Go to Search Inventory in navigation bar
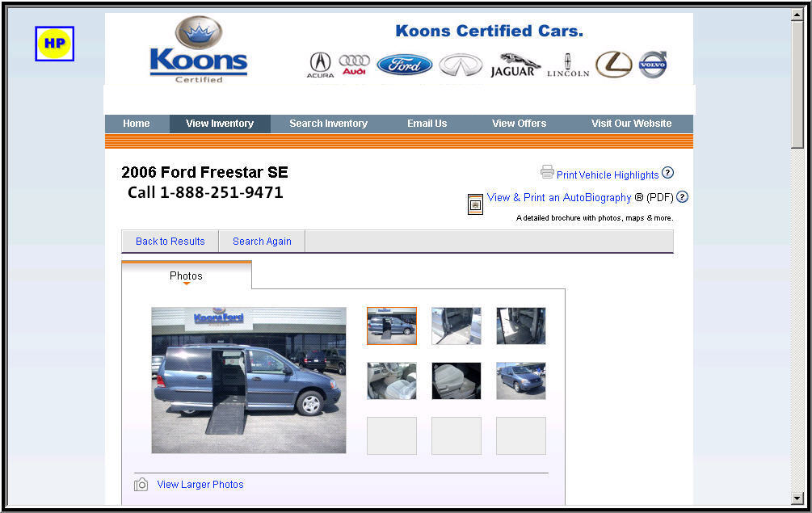 tap(328, 124)
